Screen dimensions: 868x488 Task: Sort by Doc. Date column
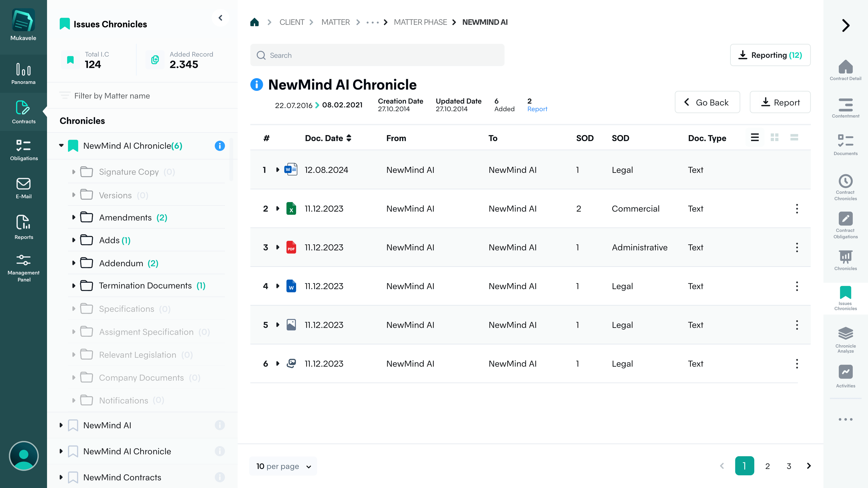pyautogui.click(x=349, y=138)
